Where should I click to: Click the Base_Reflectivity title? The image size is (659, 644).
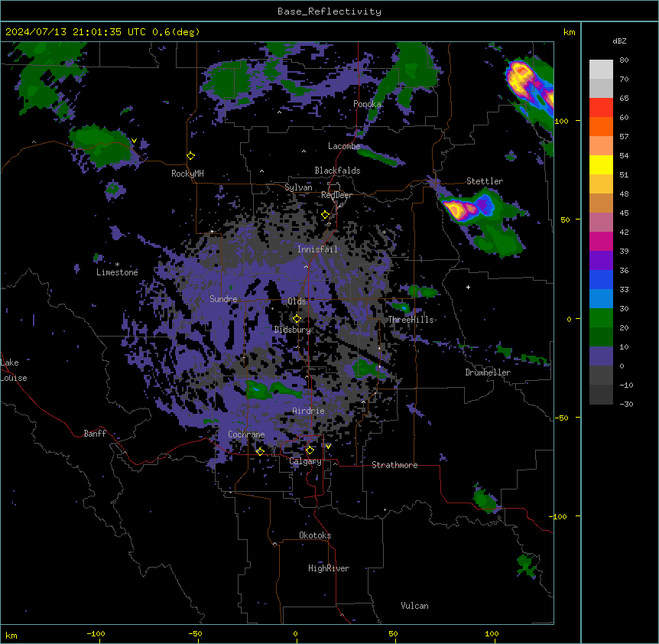(329, 11)
